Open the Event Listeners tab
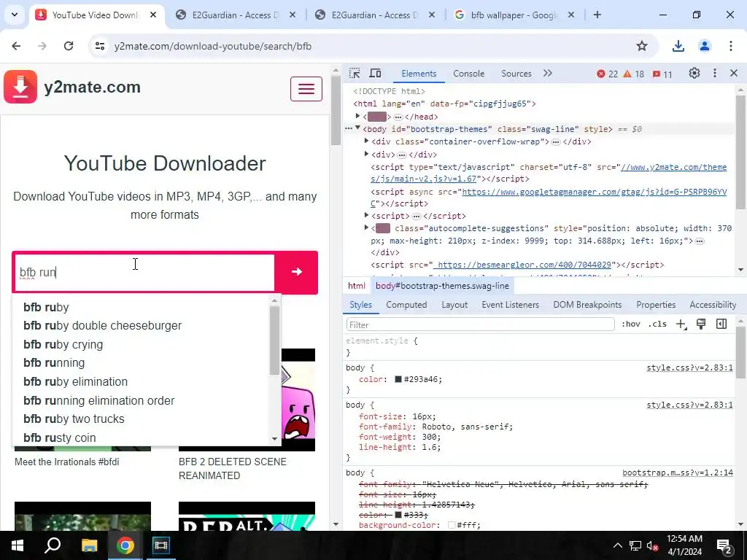This screenshot has width=747, height=560. tap(510, 305)
